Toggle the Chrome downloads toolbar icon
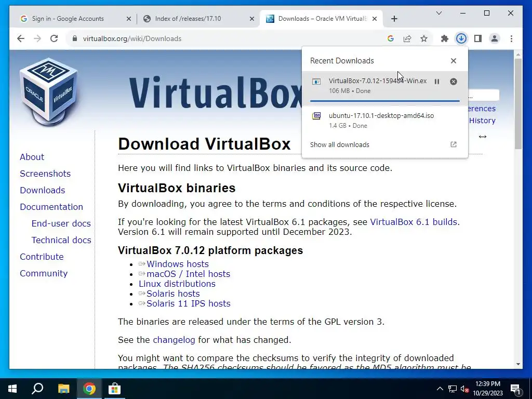 pyautogui.click(x=461, y=38)
